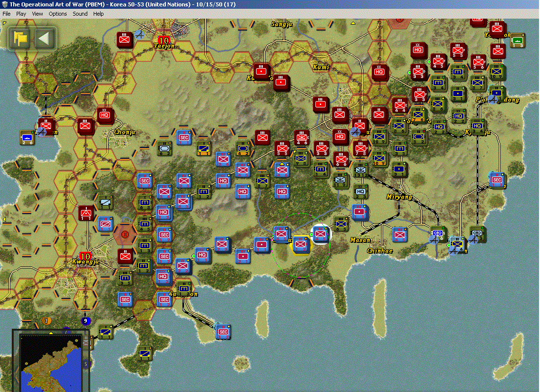Image resolution: width=540 pixels, height=392 pixels.
Task: Select the unit labeled 11 9
Action: [x=341, y=180]
